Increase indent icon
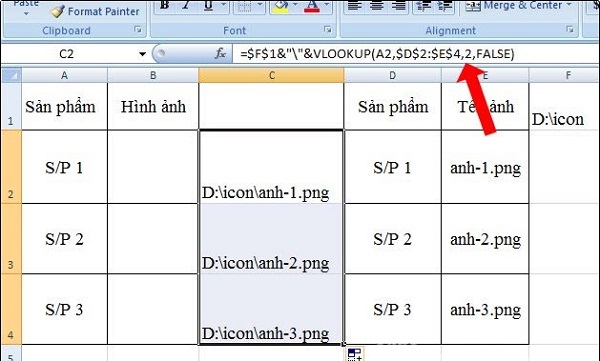Viewport: 600px width, 361px height. pyautogui.click(x=445, y=5)
